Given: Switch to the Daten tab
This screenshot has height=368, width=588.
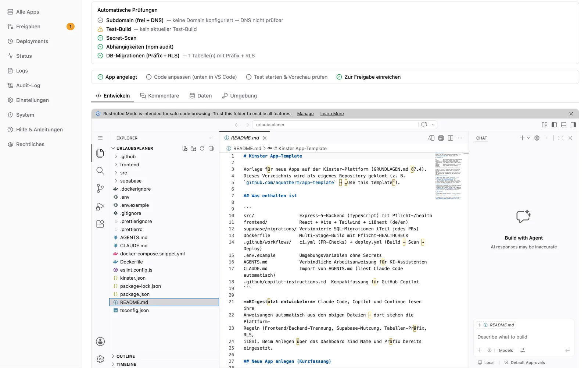Looking at the screenshot, I should coord(201,96).
